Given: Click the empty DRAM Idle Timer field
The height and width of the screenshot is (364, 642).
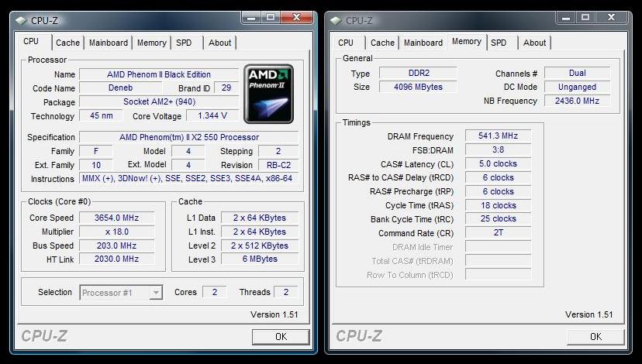Looking at the screenshot, I should point(499,246).
